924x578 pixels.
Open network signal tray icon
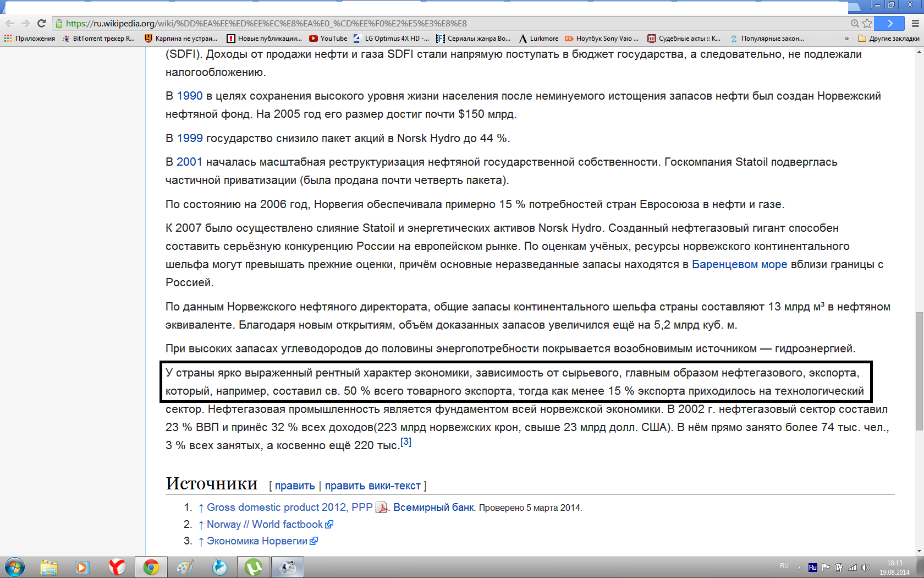click(853, 568)
